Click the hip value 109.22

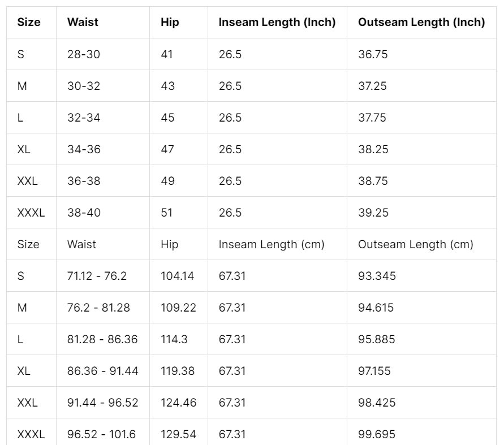[x=178, y=308]
